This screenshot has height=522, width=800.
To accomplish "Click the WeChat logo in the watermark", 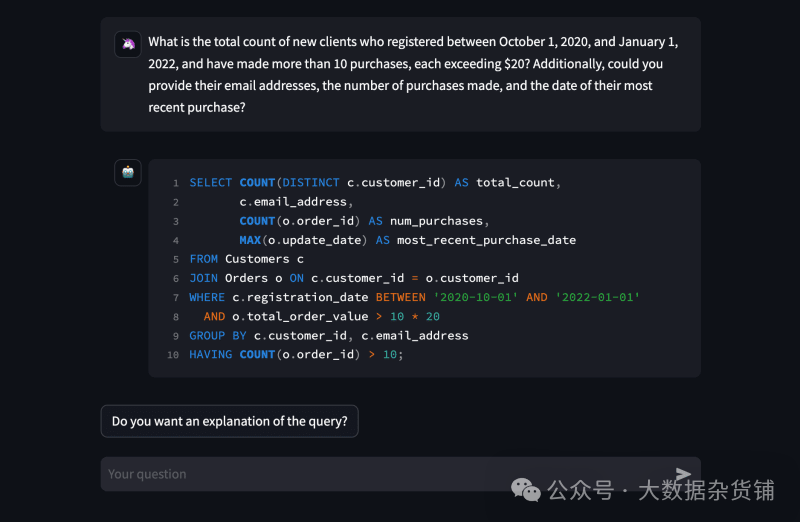I will [x=527, y=489].
